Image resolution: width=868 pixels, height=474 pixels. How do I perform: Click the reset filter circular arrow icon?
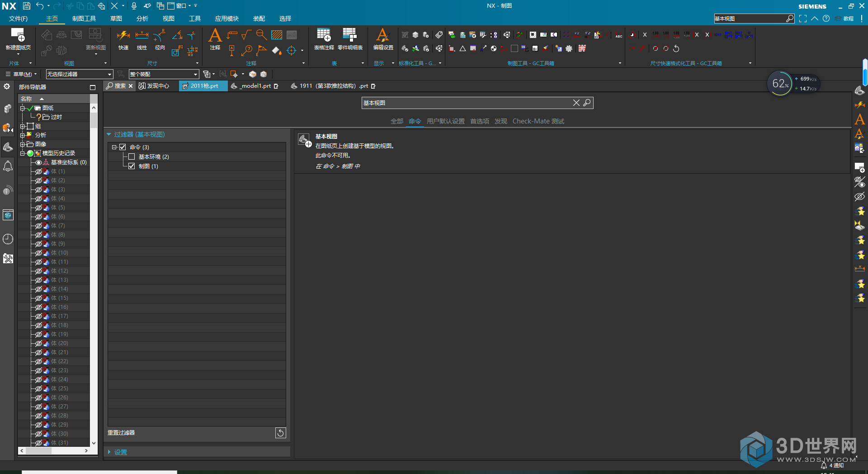click(x=280, y=433)
